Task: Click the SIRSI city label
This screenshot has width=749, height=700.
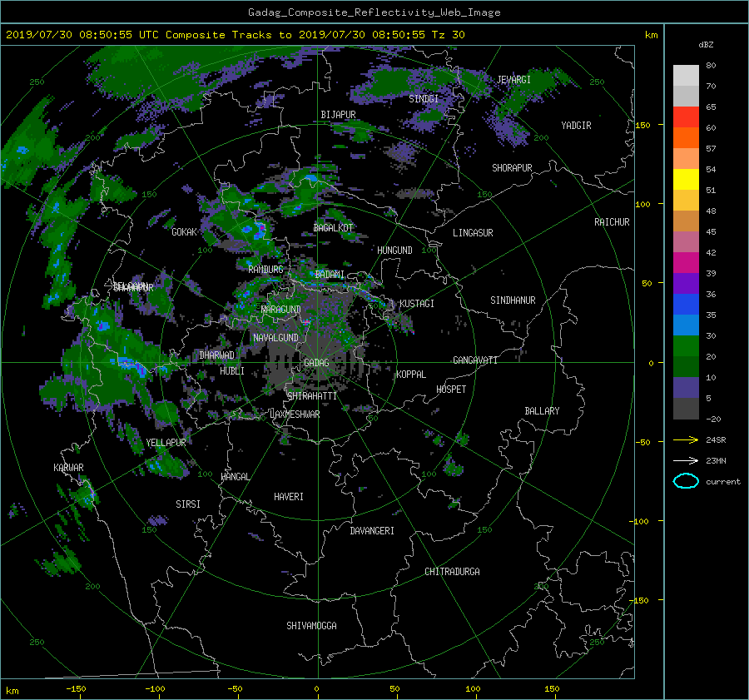Action: [188, 504]
